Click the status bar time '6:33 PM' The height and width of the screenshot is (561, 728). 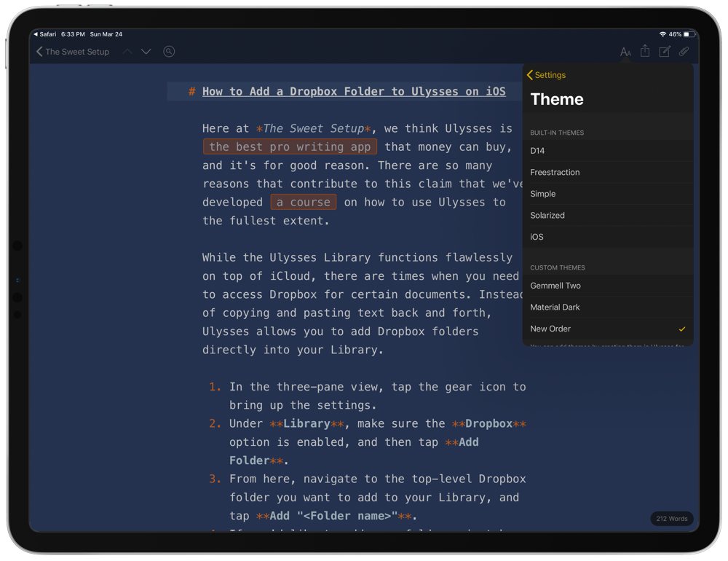point(73,34)
